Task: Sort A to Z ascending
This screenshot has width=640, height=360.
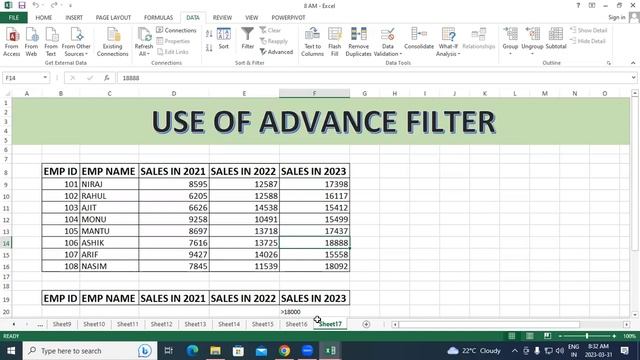Action: 209,34
